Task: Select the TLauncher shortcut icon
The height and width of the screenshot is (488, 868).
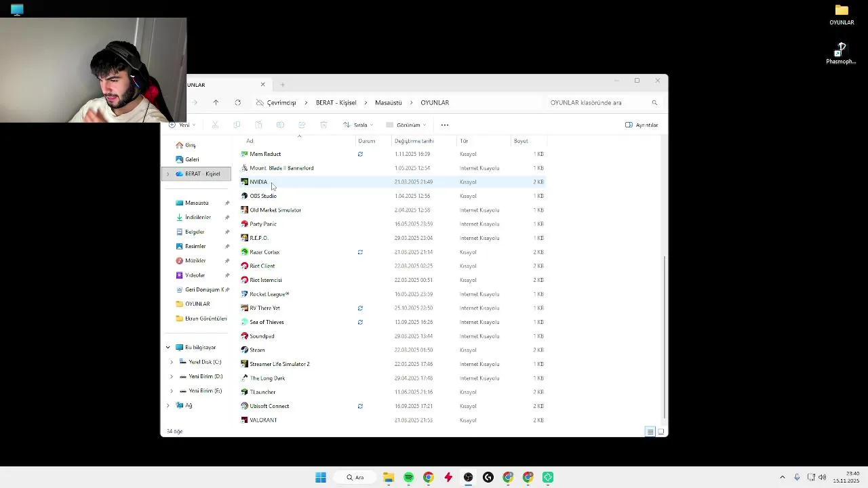Action: click(245, 392)
